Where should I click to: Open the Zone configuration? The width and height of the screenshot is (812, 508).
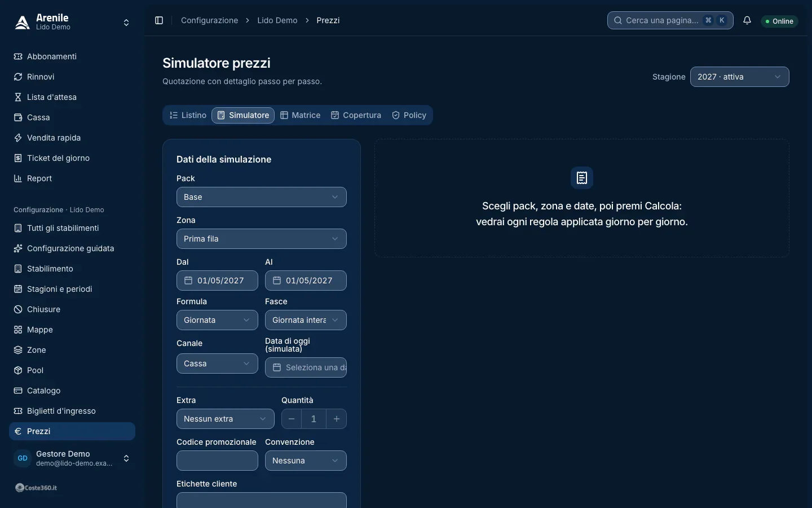click(72, 350)
